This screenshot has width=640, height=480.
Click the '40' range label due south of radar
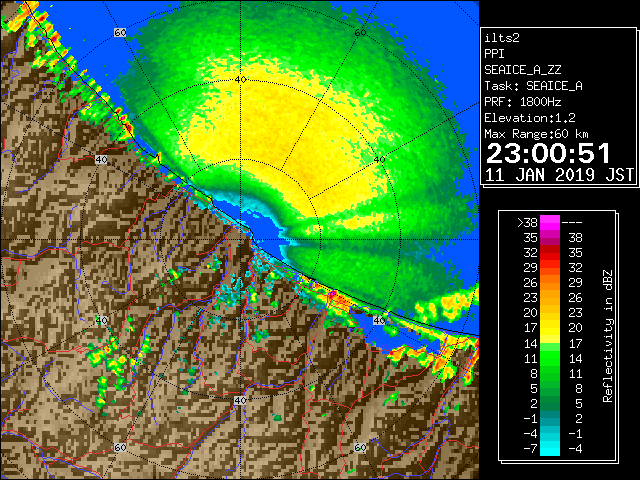coord(240,400)
